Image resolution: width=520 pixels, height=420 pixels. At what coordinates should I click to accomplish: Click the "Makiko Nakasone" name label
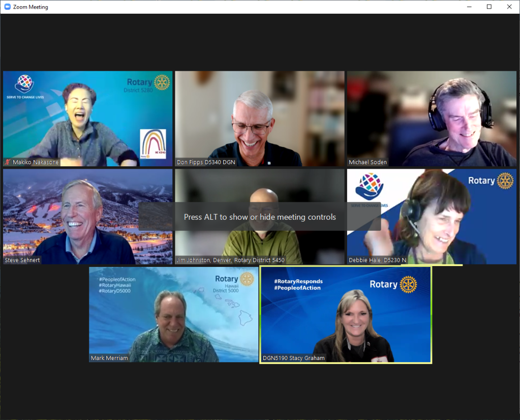click(x=35, y=162)
